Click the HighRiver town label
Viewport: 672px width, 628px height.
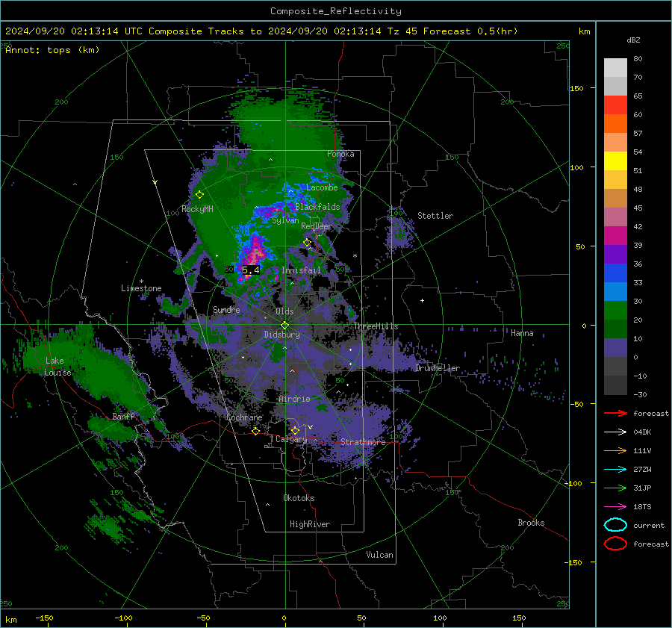[310, 524]
